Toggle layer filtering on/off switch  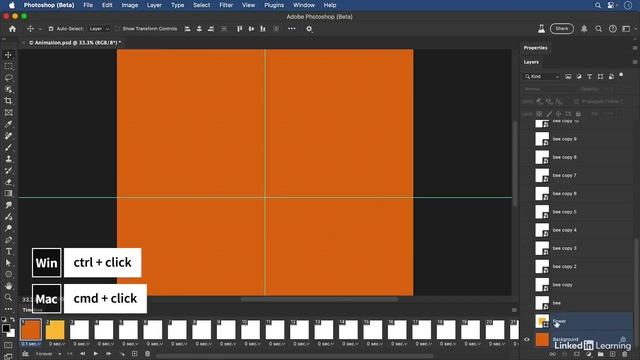pos(621,76)
